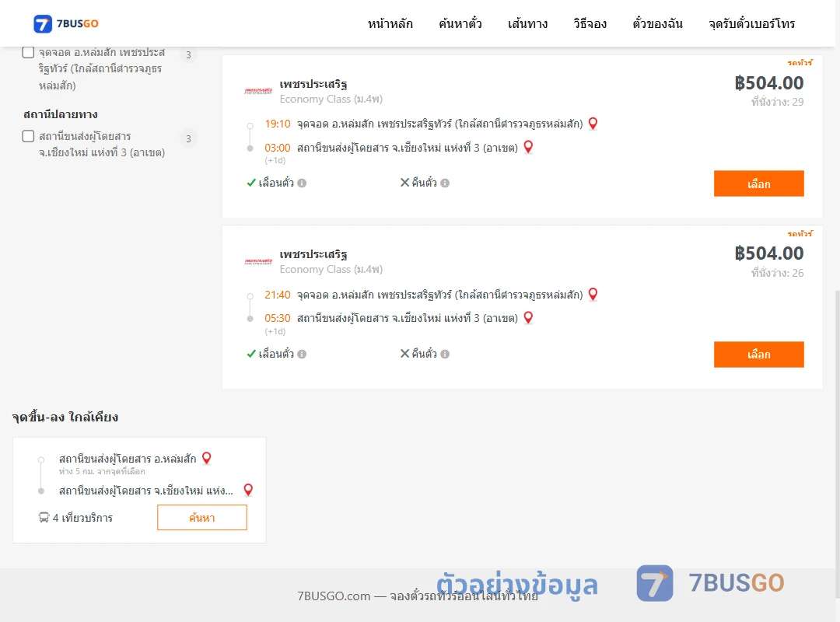Click the 7BUSGO logo in header
The height and width of the screenshot is (622, 840).
[x=66, y=23]
